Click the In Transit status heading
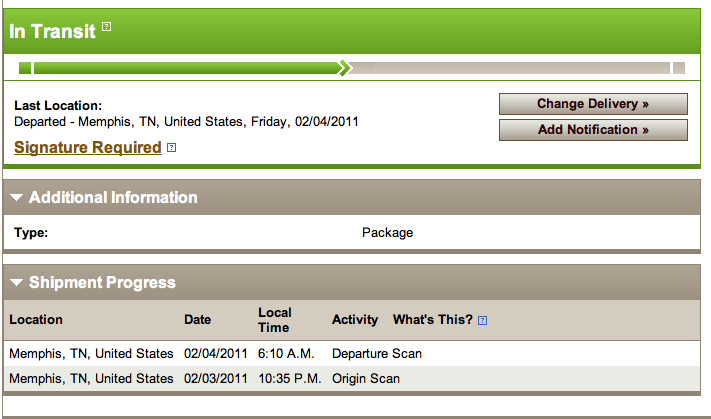Screen dimensions: 711x419 pyautogui.click(x=53, y=31)
